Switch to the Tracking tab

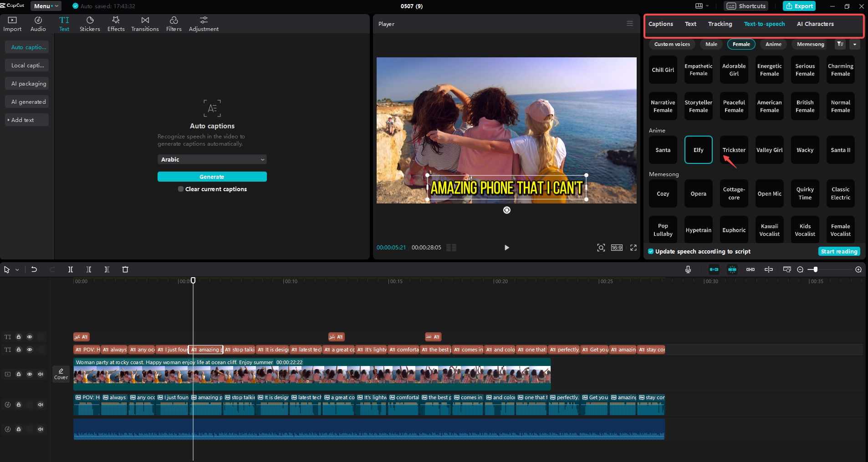(720, 24)
